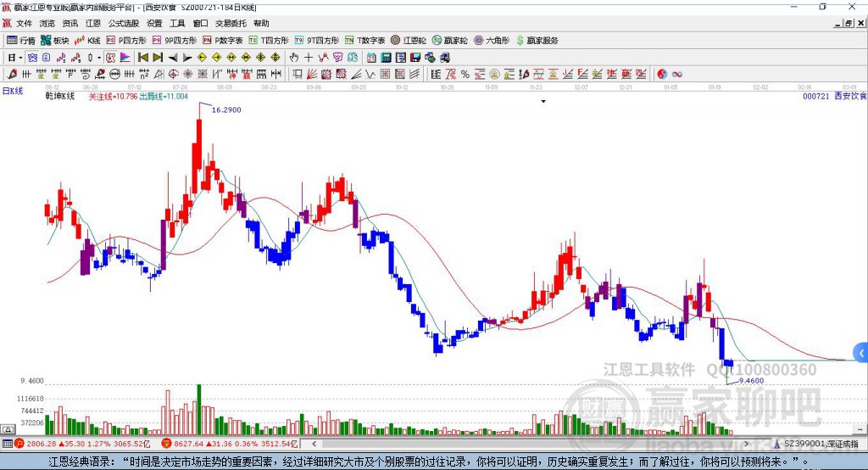Screen dimensions: 868x470
Task: Click the black right arrow icon
Action: click(187, 58)
